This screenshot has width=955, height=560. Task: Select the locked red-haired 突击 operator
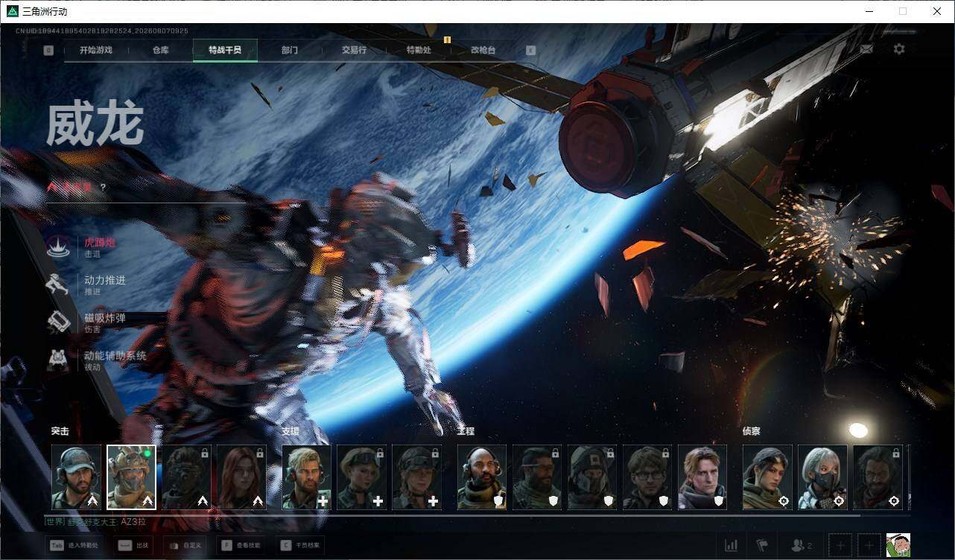[x=242, y=477]
